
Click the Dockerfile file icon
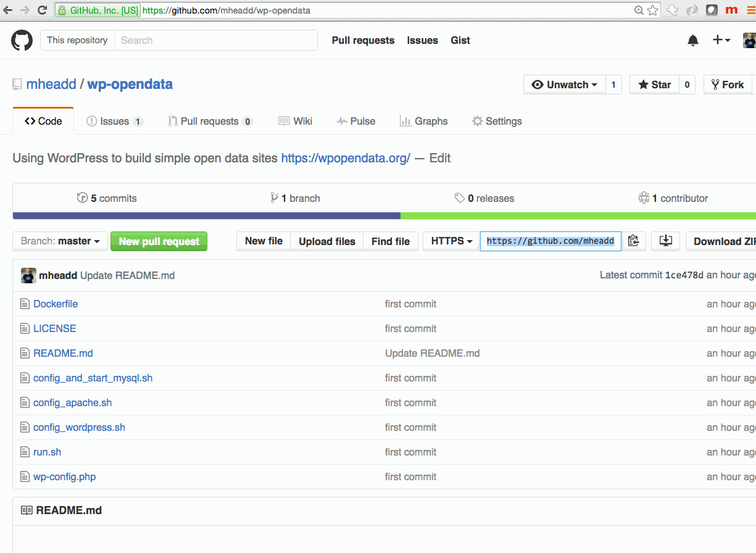click(x=25, y=304)
